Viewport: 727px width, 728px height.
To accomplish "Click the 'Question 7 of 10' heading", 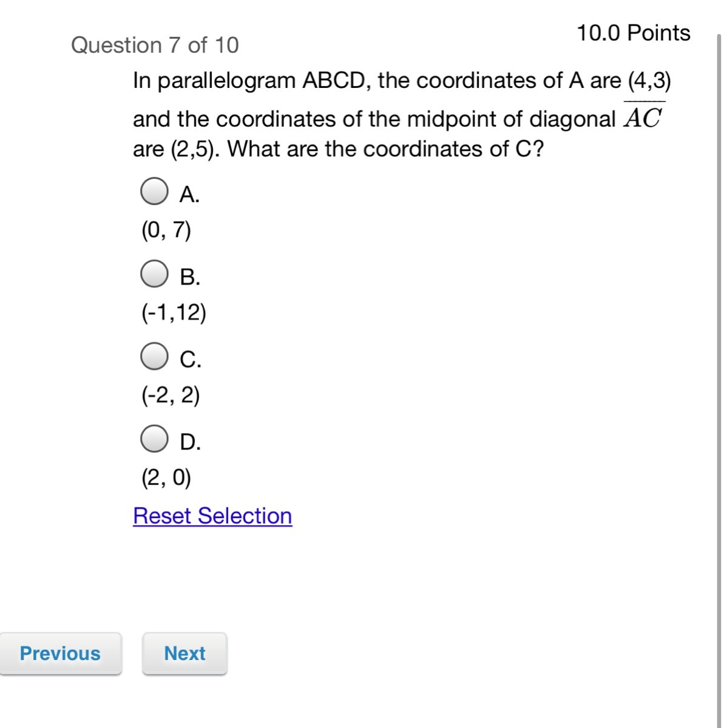I will tap(155, 45).
